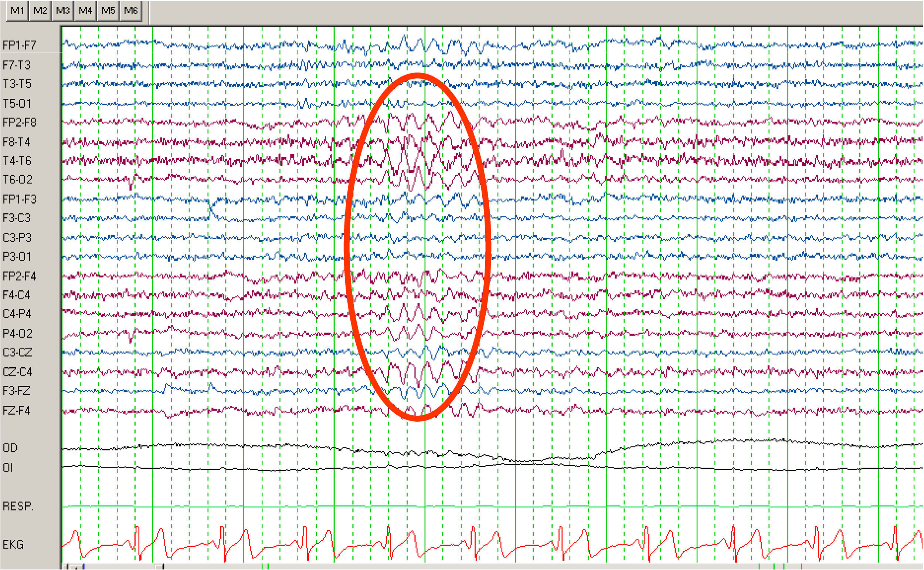Switch to the M4 montage
The width and height of the screenshot is (924, 570).
coord(85,11)
